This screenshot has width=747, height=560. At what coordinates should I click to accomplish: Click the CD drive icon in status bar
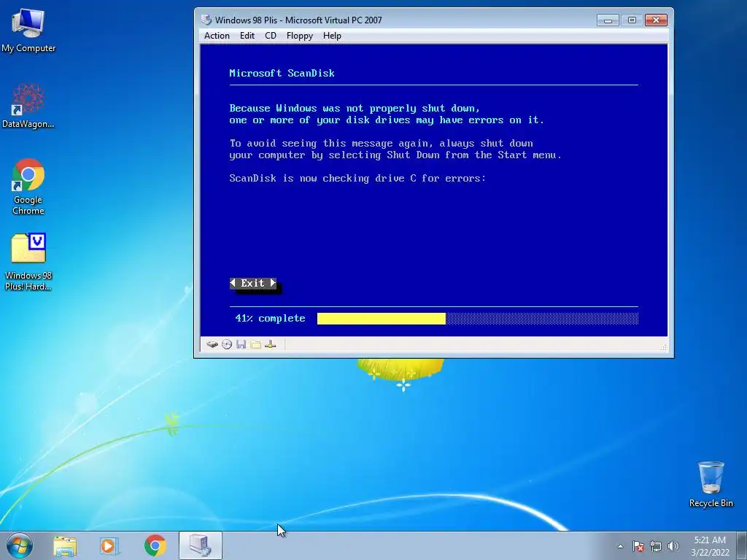[x=227, y=344]
